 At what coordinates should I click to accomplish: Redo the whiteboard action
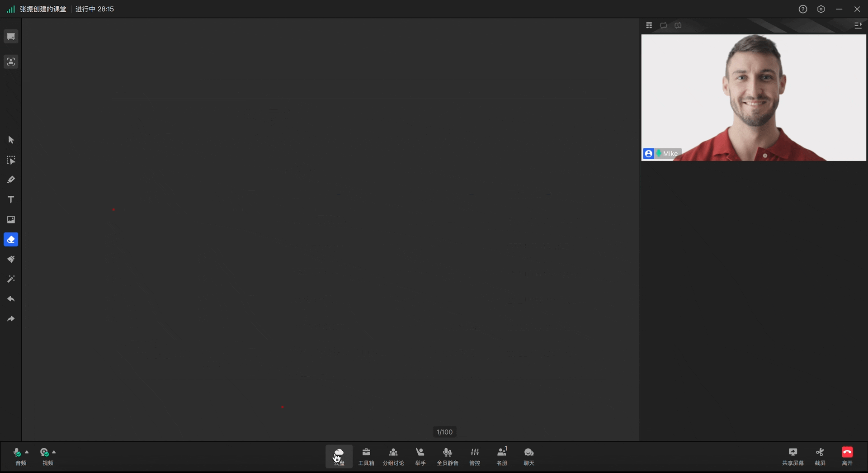(x=11, y=319)
